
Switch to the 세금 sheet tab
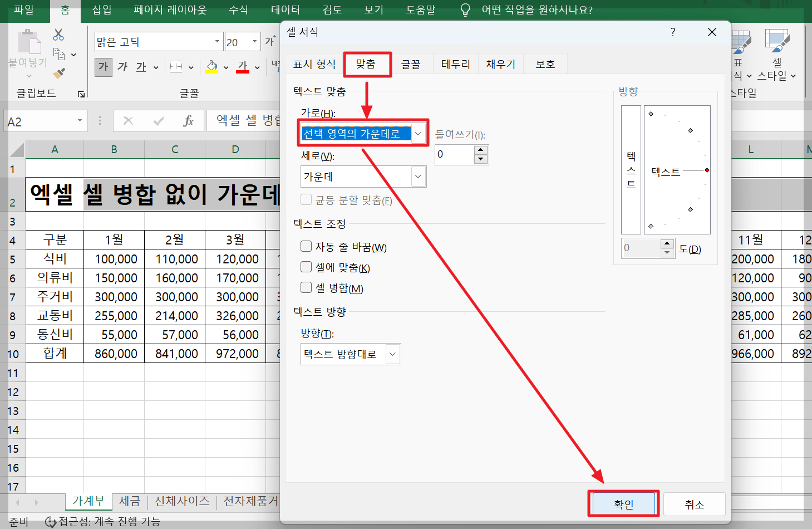(x=129, y=501)
